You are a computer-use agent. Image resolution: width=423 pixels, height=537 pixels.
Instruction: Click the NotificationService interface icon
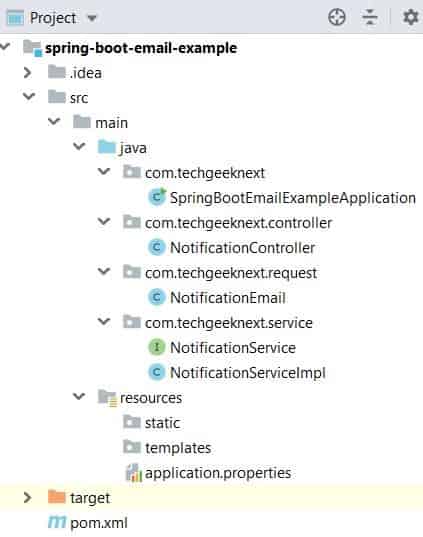[x=157, y=347]
